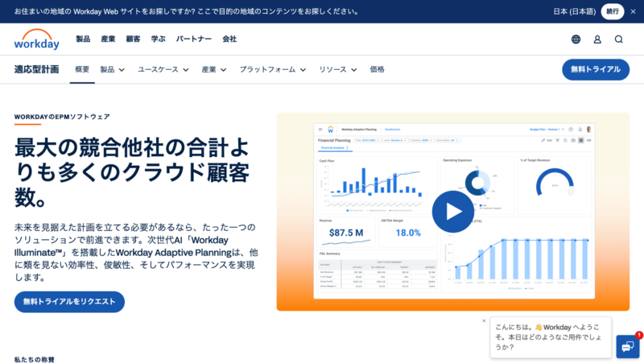Open the globe language selector

576,39
